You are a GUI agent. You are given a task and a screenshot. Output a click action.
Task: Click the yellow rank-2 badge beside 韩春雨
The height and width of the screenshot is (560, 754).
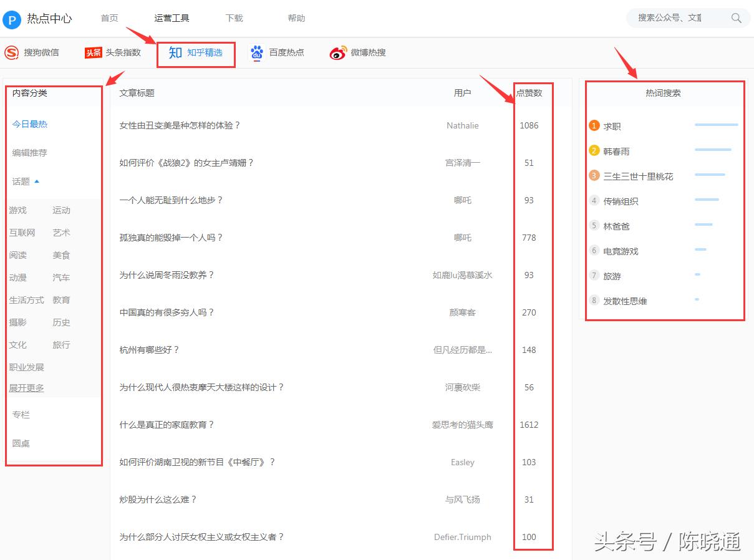594,151
